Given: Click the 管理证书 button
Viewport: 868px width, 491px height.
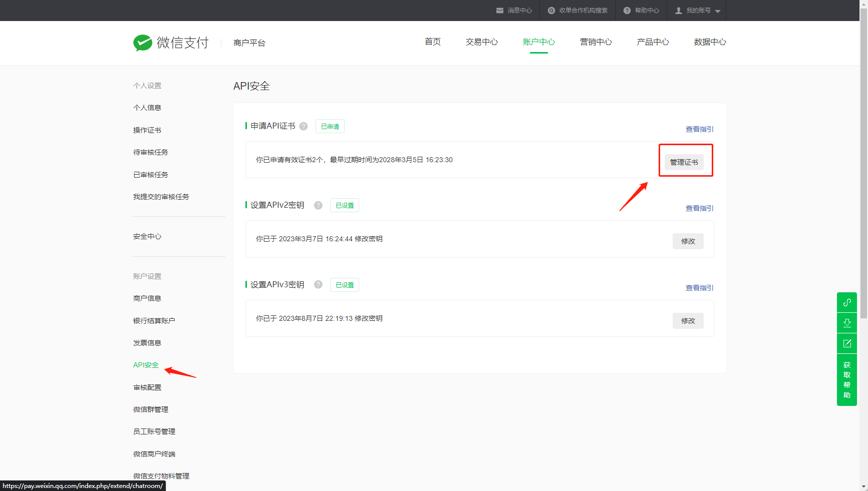Looking at the screenshot, I should point(684,162).
